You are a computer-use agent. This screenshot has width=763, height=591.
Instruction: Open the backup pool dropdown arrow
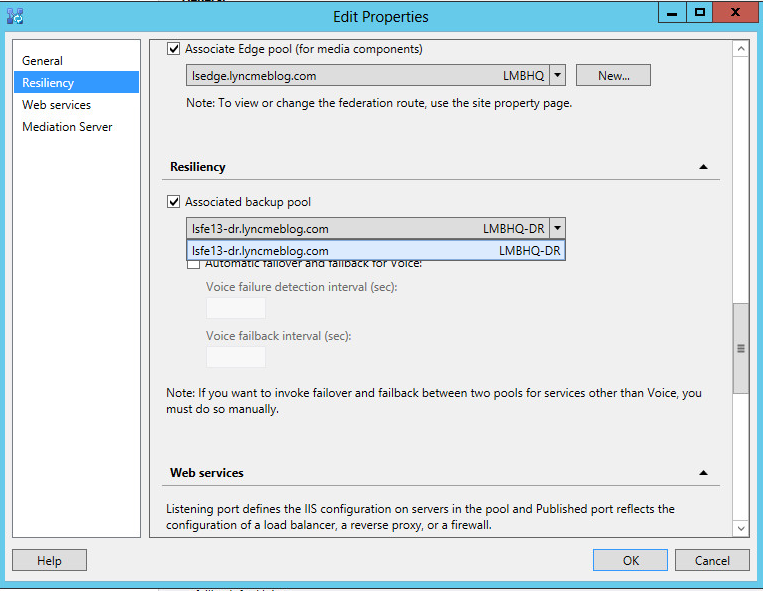pos(557,228)
